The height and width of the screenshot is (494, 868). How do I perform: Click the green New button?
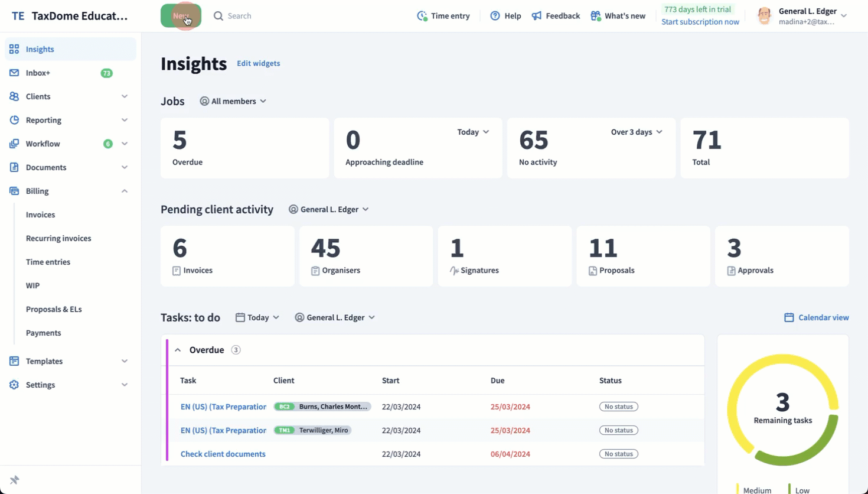181,16
